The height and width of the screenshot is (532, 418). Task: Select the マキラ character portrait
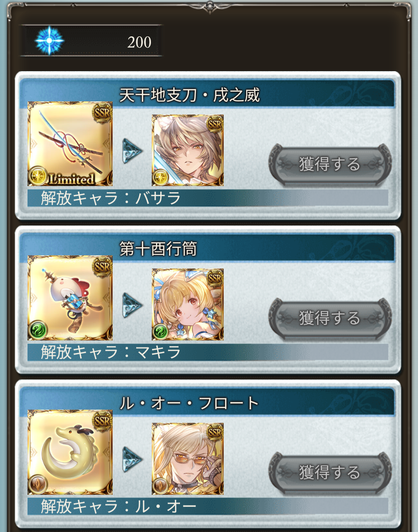[x=188, y=304]
